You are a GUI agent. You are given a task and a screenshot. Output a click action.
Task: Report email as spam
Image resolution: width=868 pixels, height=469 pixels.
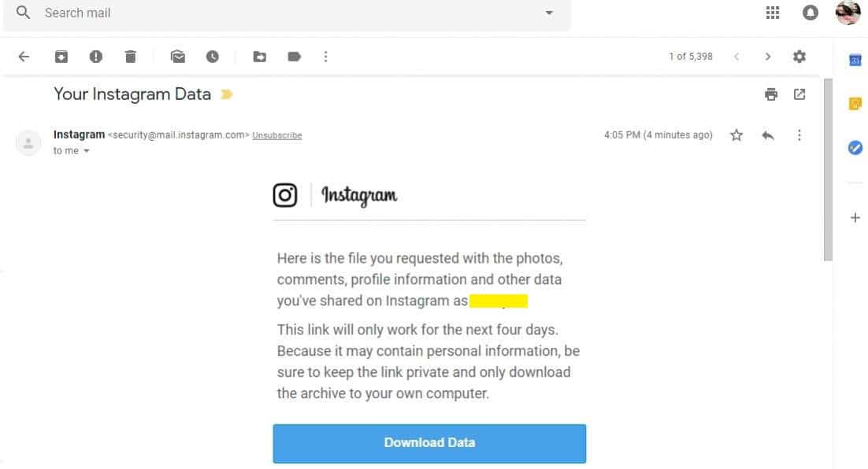pos(96,57)
